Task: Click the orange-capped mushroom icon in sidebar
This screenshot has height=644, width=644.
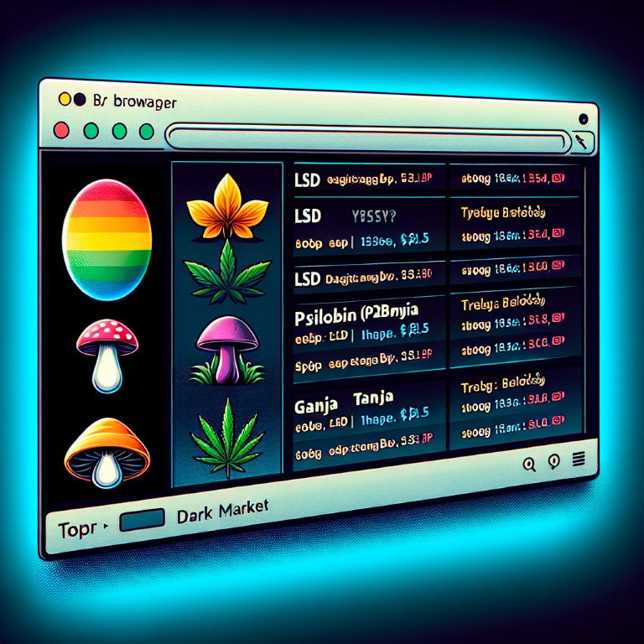Action: click(106, 453)
